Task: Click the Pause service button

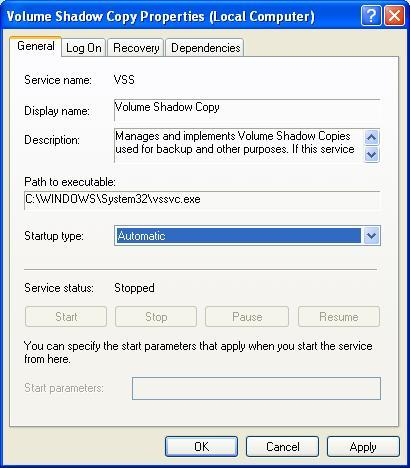Action: pyautogui.click(x=247, y=317)
